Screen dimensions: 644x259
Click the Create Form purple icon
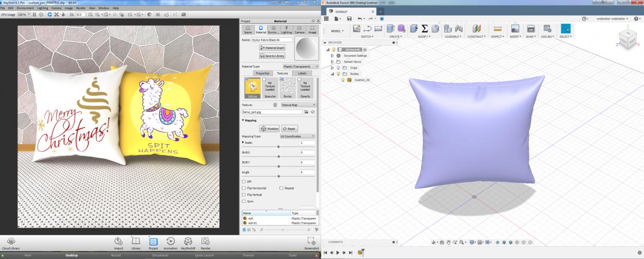pyautogui.click(x=402, y=29)
